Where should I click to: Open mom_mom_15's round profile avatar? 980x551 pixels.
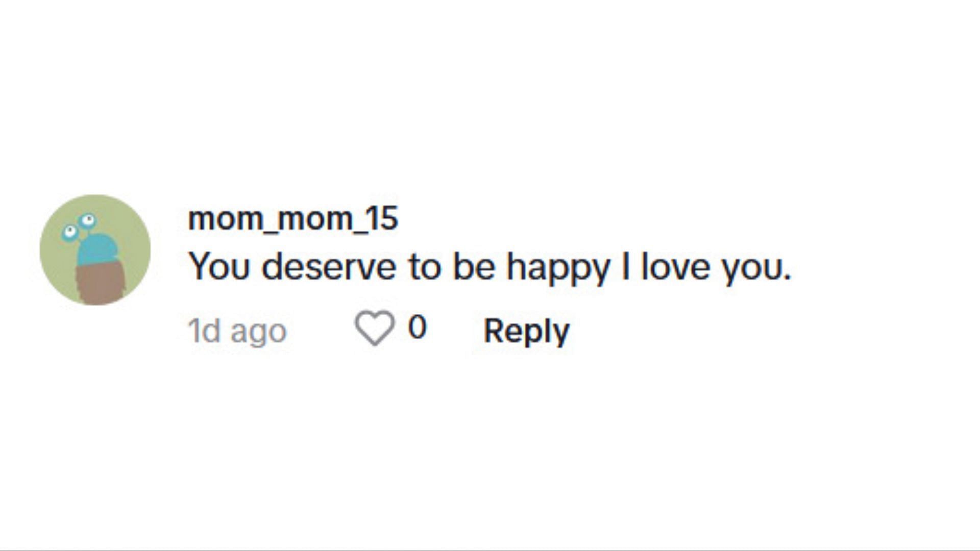coord(95,250)
